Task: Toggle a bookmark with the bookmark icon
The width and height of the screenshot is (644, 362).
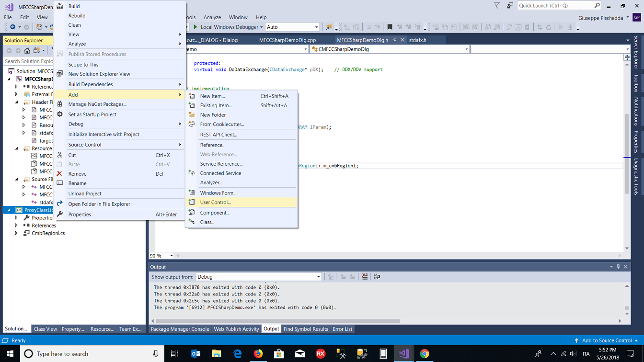Action: point(390,27)
